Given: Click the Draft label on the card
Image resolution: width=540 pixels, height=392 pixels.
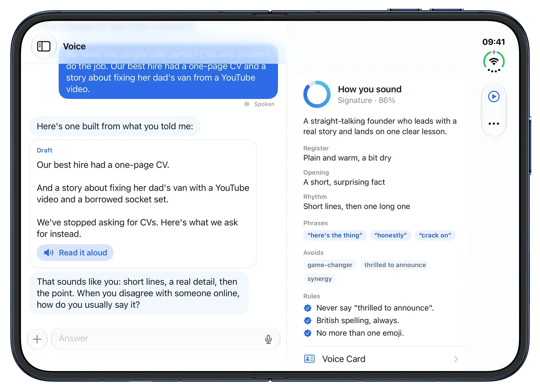Looking at the screenshot, I should coord(45,150).
